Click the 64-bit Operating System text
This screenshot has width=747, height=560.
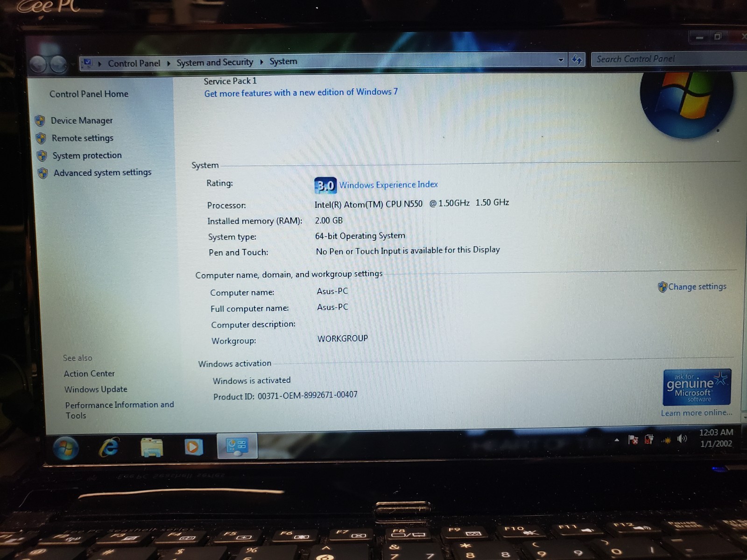pos(360,236)
